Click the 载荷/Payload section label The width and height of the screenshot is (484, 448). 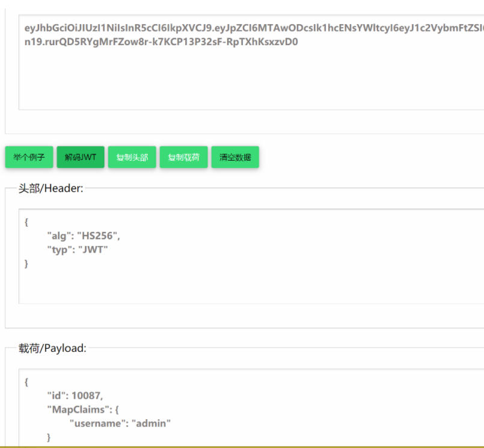click(52, 348)
